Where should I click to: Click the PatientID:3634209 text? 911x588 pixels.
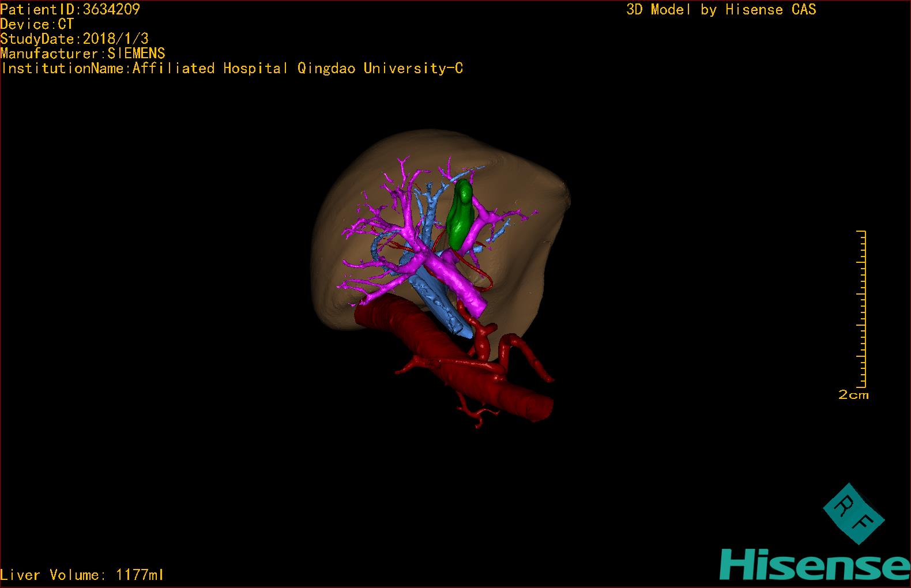click(x=70, y=9)
